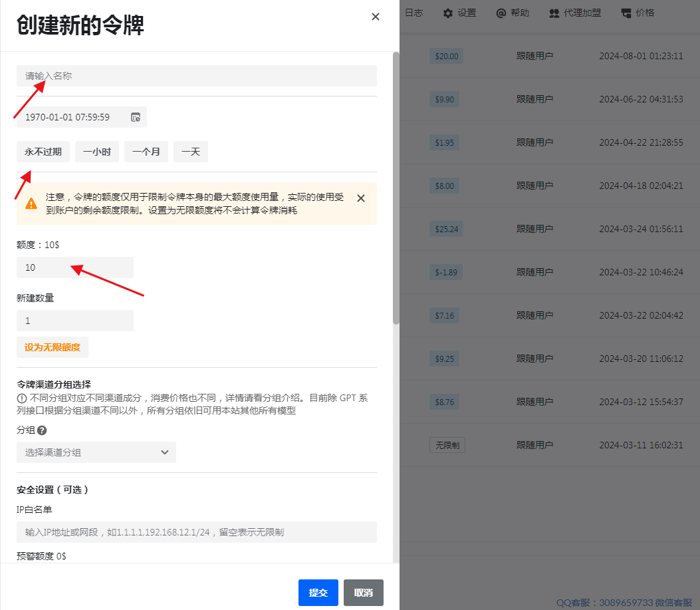This screenshot has width=700, height=610.
Task: Click the 预警额度 0$ label
Action: click(41, 556)
